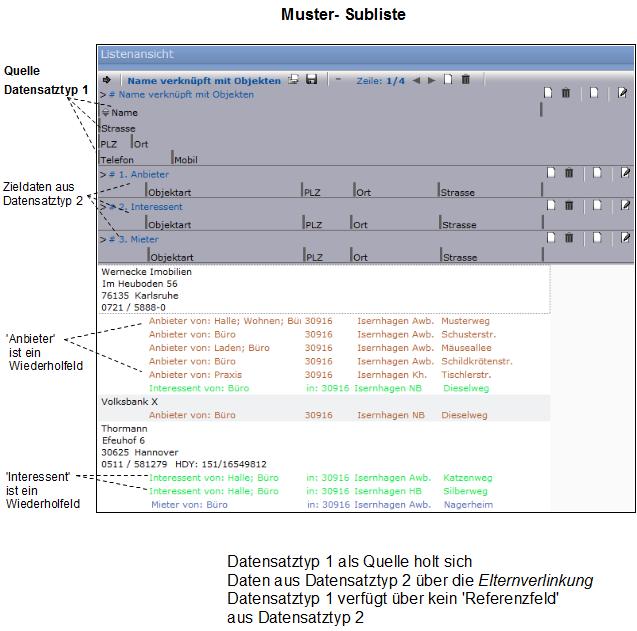Click the arrow icon in list toolbar
This screenshot has height=631, width=637.
(106, 80)
